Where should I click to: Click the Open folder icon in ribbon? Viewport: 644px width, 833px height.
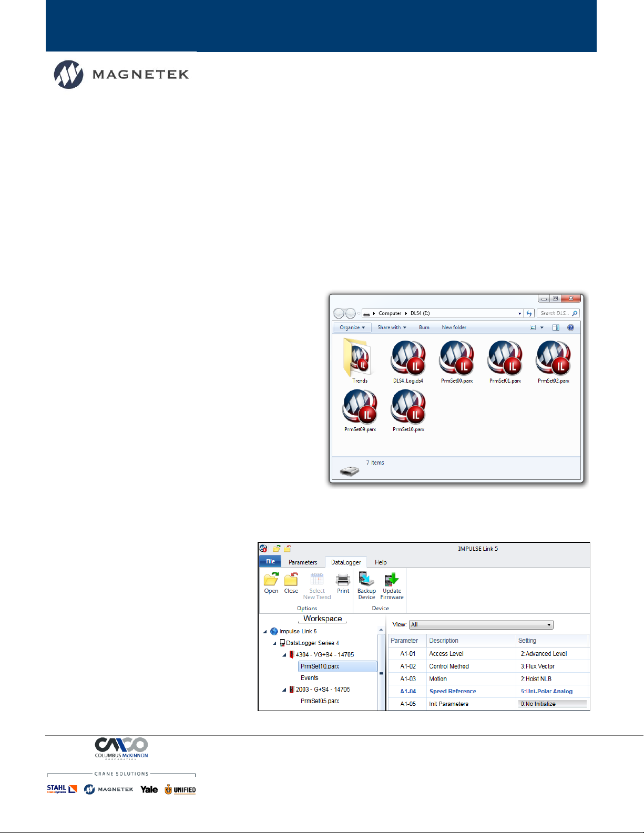(271, 580)
